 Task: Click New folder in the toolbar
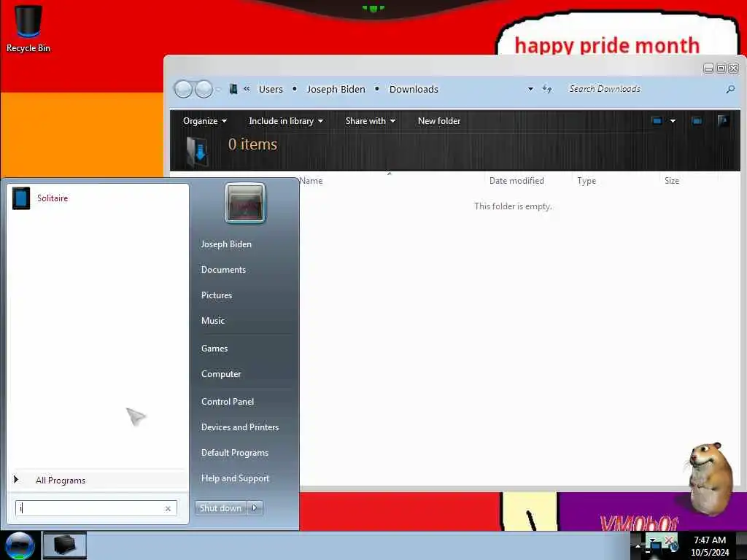click(438, 121)
